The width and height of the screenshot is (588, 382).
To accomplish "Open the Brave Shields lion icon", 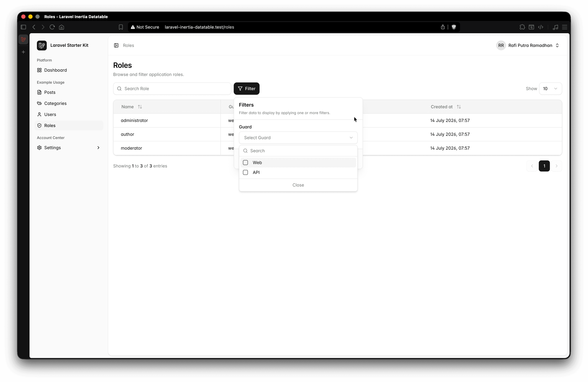I will pos(454,27).
